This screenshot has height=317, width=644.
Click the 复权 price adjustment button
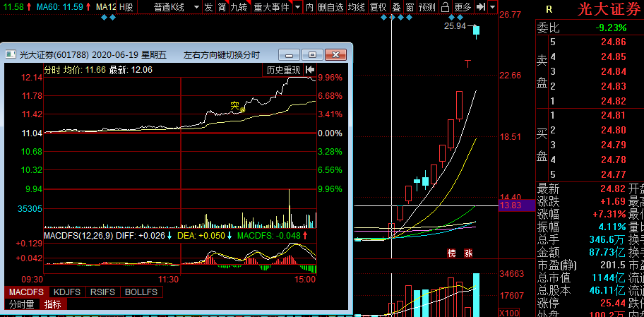(378, 7)
